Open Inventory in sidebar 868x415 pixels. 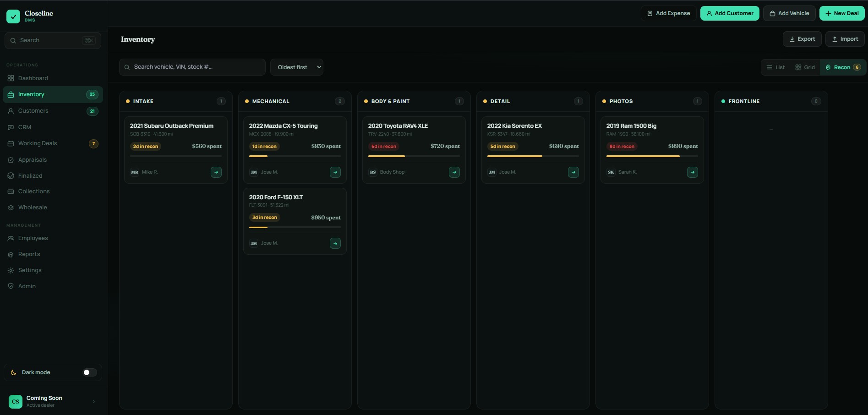point(53,94)
